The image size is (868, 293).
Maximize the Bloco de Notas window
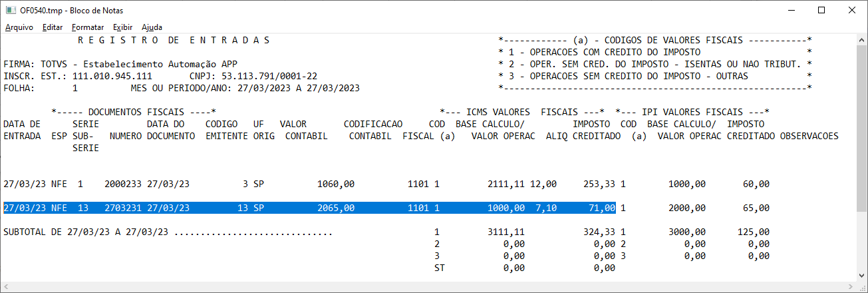pos(821,11)
